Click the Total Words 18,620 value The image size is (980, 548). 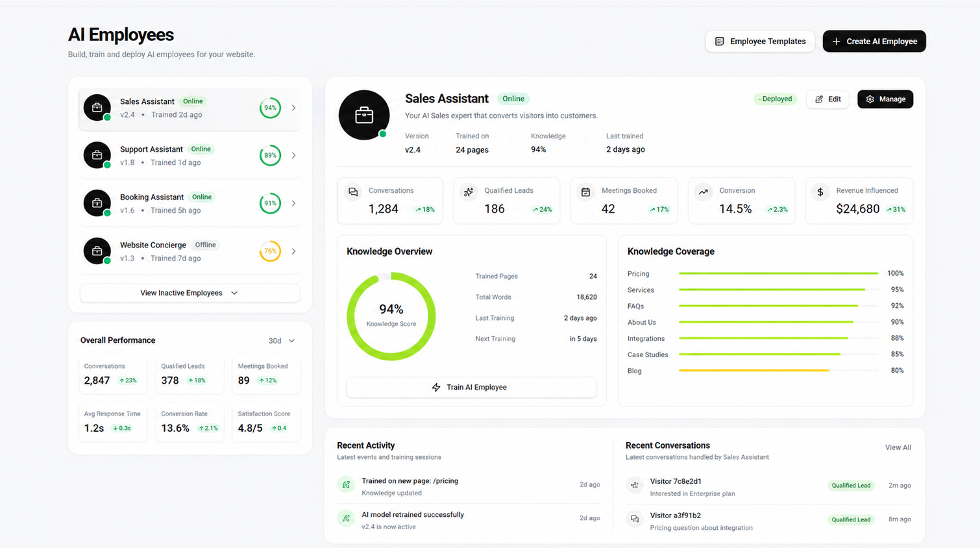(587, 297)
